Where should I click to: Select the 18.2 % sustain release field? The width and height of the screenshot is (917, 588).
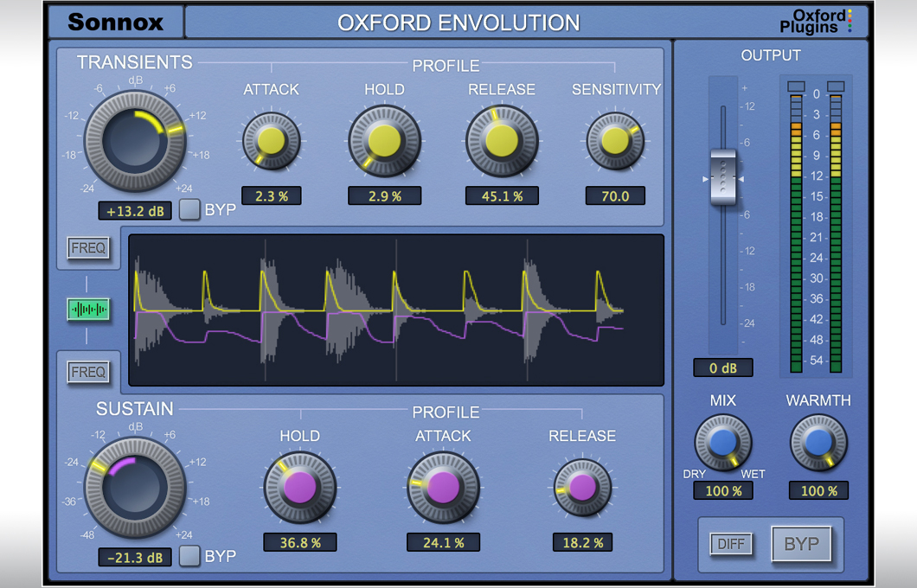tap(582, 542)
